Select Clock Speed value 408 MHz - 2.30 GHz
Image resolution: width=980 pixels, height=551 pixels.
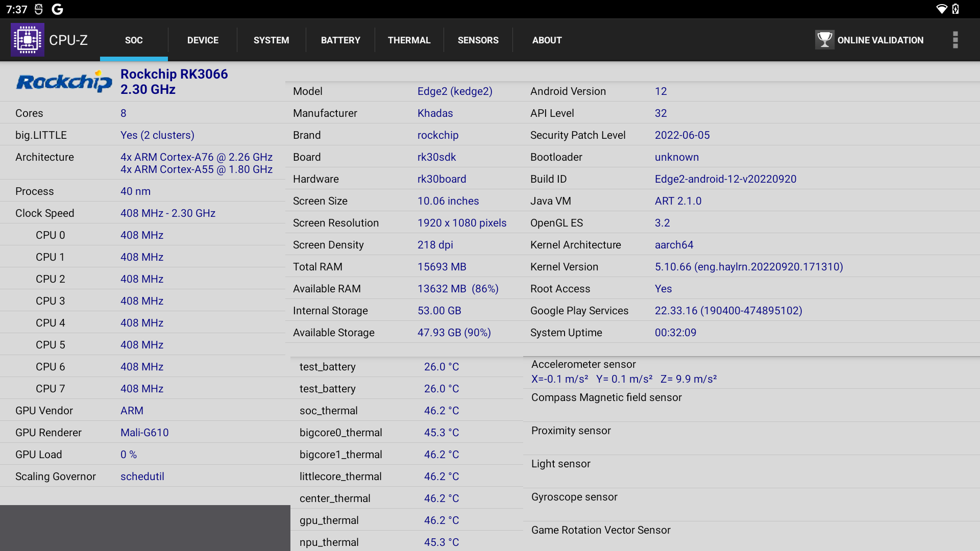(168, 213)
